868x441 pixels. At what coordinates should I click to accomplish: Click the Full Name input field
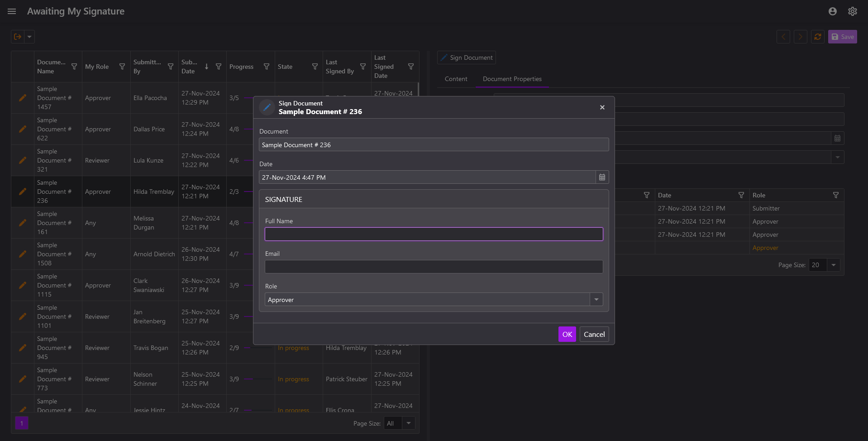434,234
